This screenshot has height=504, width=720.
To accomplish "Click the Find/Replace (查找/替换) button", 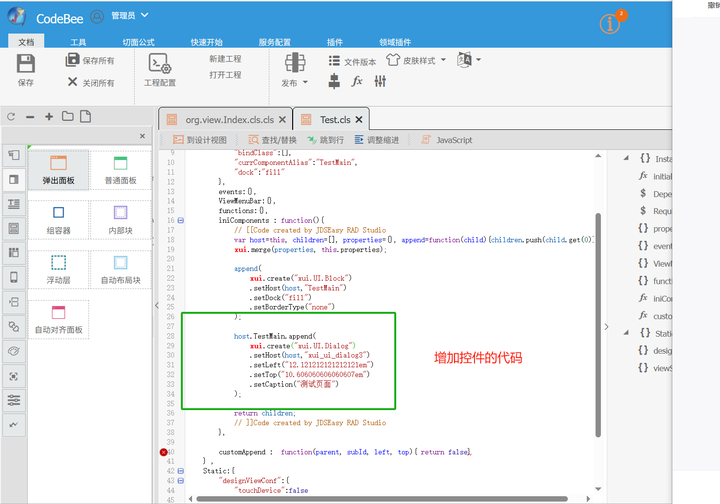I will pyautogui.click(x=272, y=140).
